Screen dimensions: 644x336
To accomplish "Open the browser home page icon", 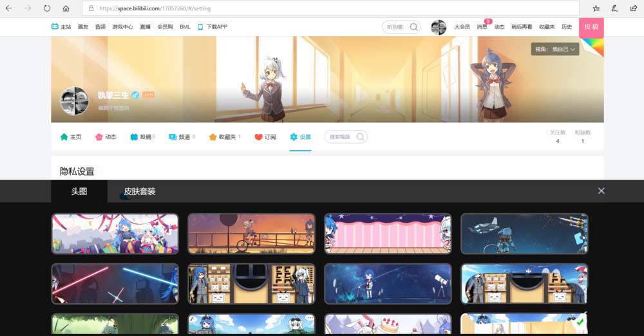I will tap(66, 8).
